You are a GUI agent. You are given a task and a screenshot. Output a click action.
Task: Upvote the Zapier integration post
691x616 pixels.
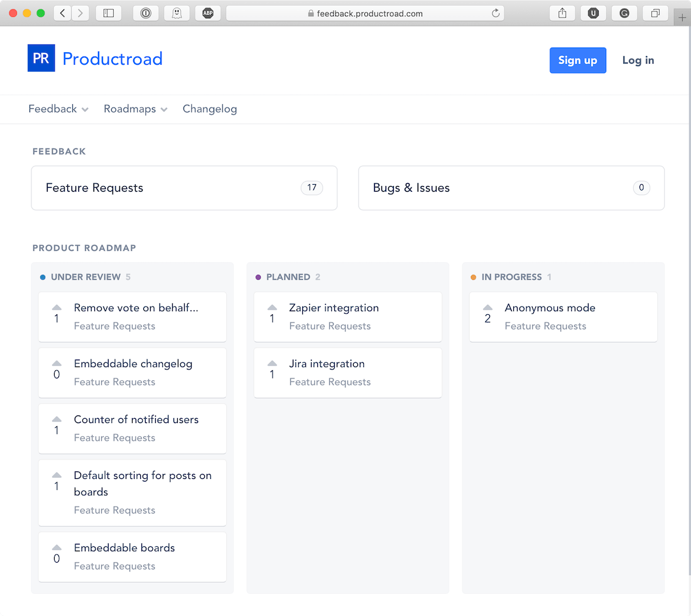pos(273,307)
